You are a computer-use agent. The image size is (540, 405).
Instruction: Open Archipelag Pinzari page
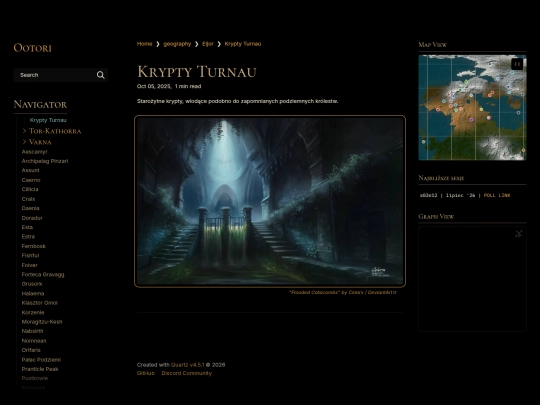coord(45,161)
